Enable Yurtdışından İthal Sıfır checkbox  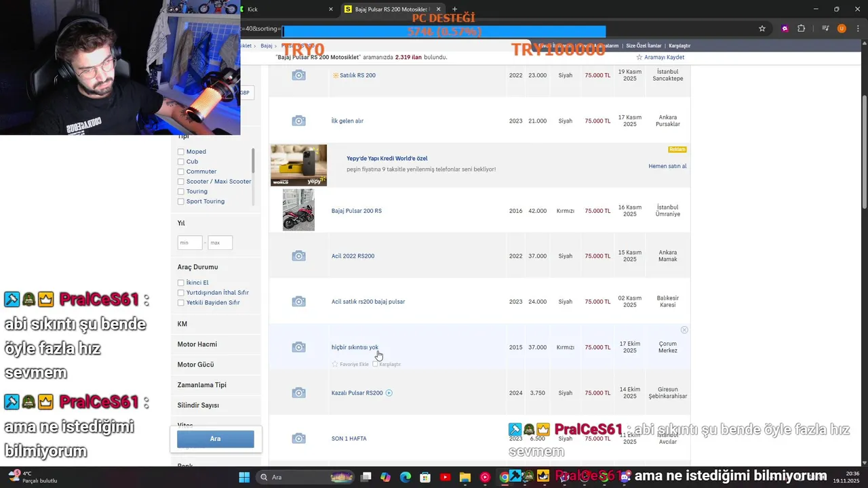pyautogui.click(x=181, y=293)
